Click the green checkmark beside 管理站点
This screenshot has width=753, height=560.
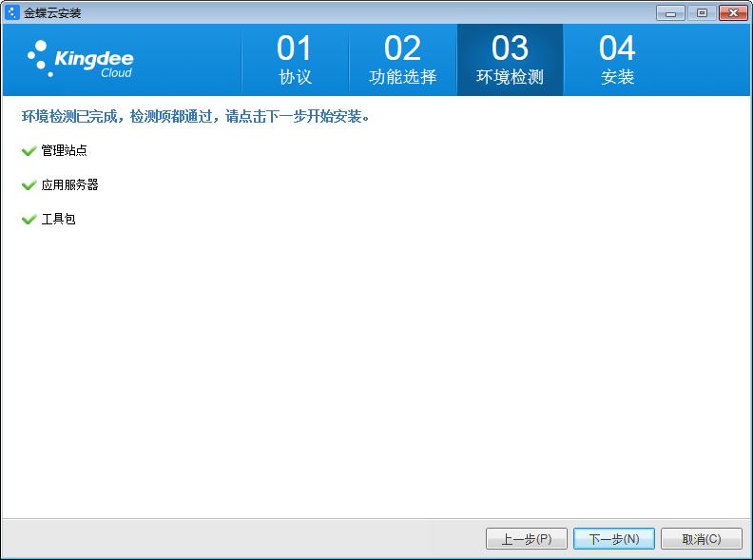coord(29,151)
